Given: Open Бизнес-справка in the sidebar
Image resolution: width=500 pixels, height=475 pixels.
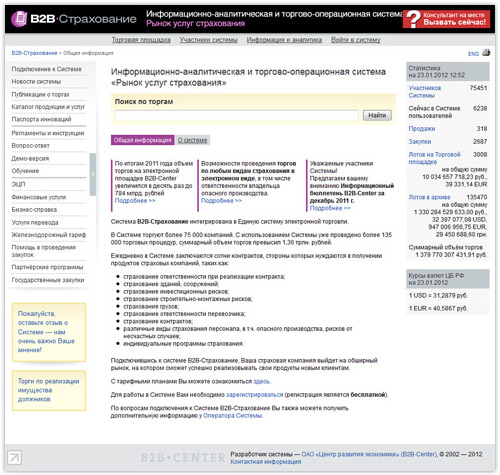Looking at the screenshot, I should pyautogui.click(x=34, y=210).
